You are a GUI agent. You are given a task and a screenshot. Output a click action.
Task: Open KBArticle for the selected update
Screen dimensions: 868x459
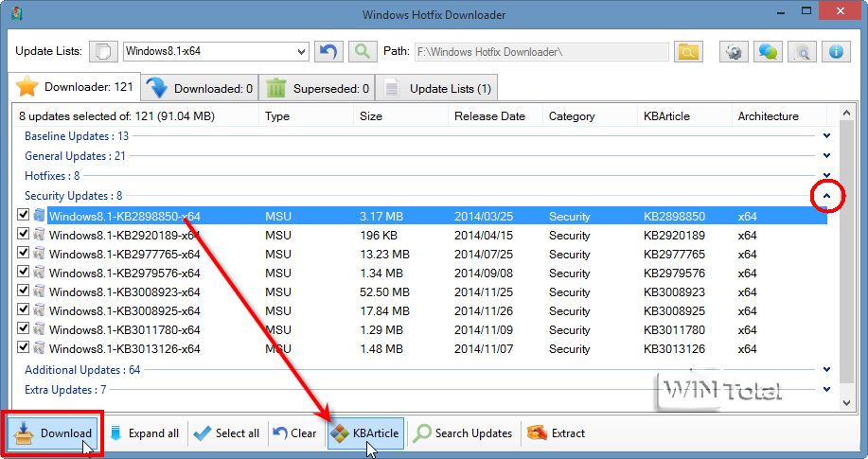coord(365,433)
